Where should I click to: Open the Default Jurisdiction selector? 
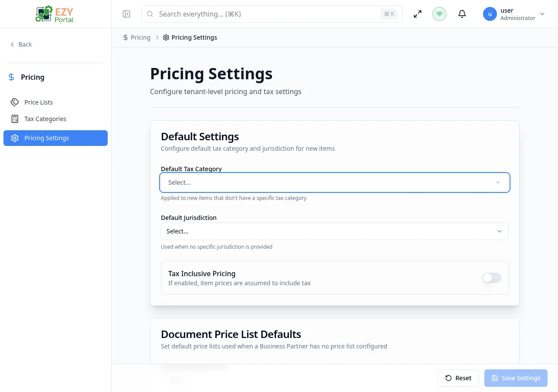[334, 231]
